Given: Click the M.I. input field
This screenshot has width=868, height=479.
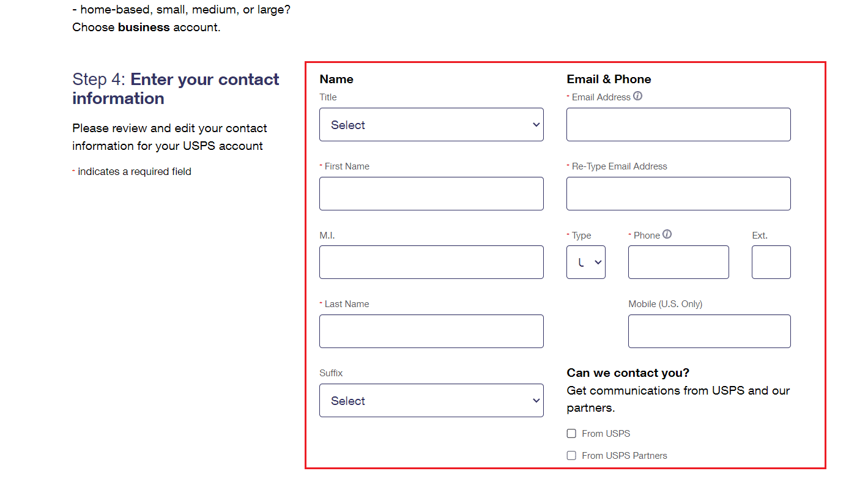Looking at the screenshot, I should tap(431, 262).
